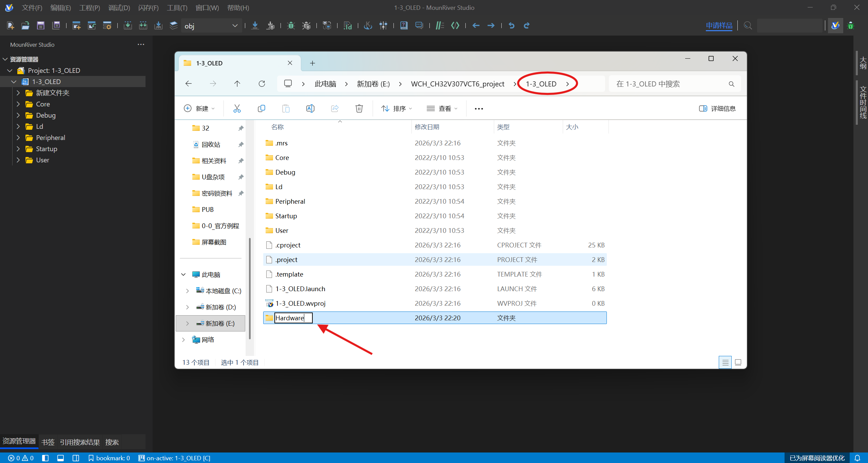Refresh the Explorer folder view
The height and width of the screenshot is (463, 868).
[x=262, y=84]
